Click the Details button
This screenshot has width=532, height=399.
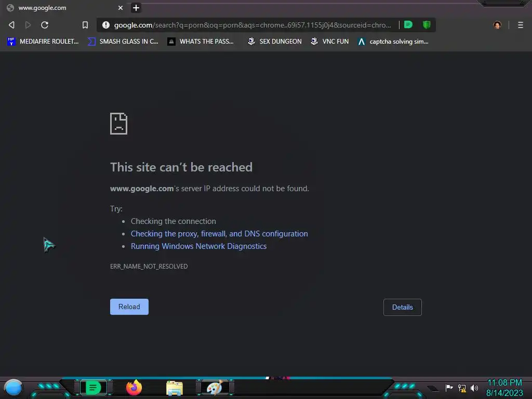pyautogui.click(x=403, y=307)
